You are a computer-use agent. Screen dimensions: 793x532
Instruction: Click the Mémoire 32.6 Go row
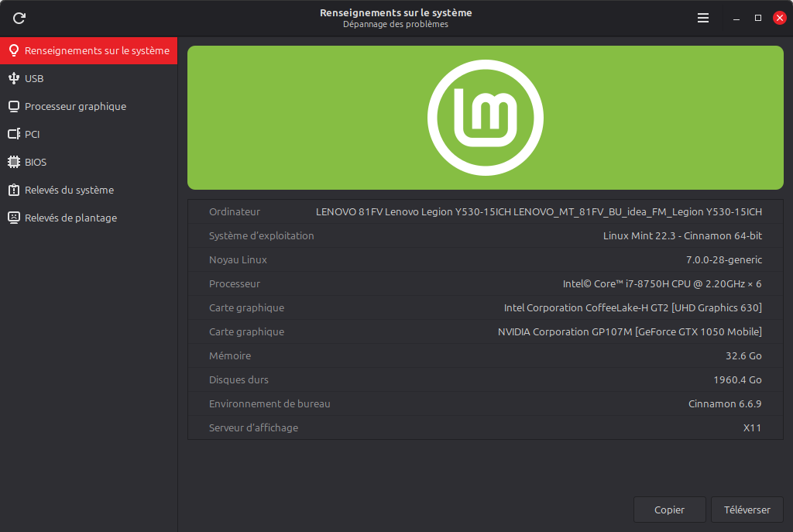point(486,355)
